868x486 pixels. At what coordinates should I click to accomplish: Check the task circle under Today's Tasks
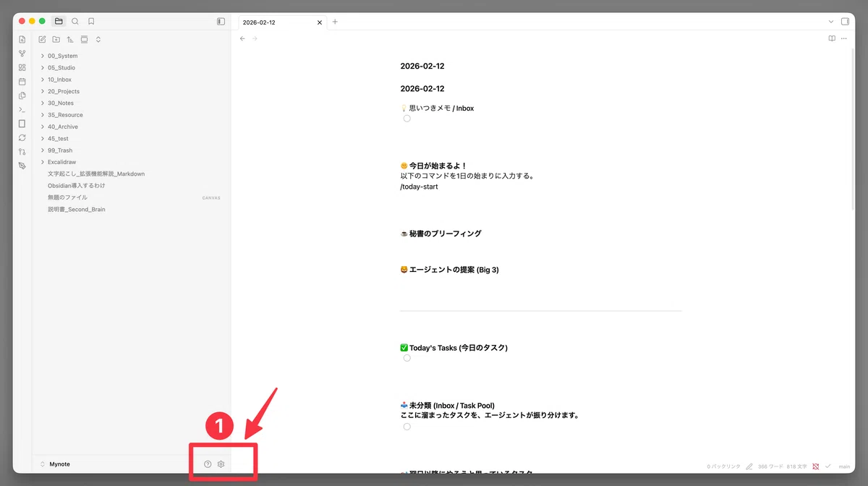[x=407, y=358]
